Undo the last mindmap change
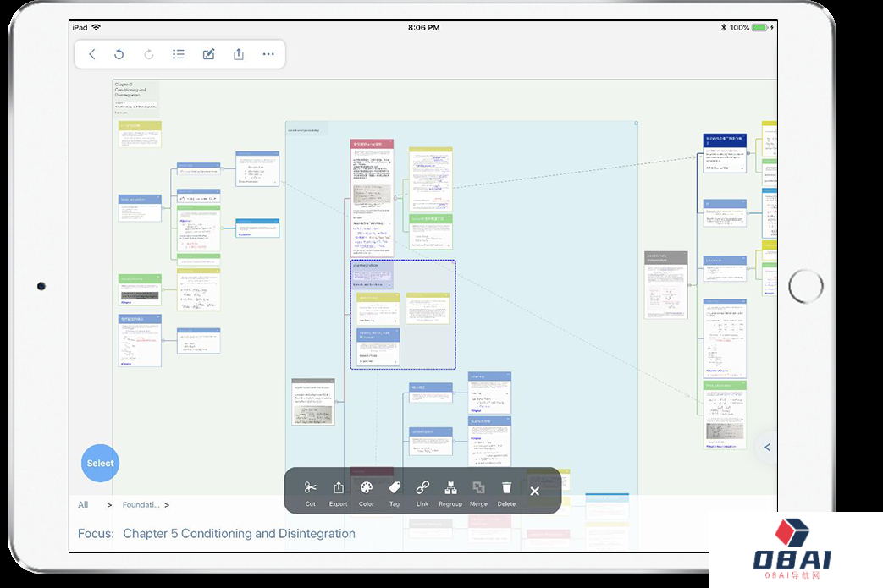 coord(119,54)
